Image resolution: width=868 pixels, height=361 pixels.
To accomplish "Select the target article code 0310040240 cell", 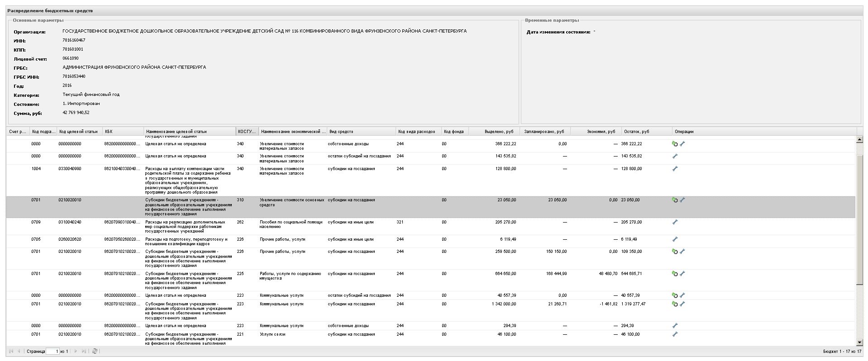I will [x=70, y=222].
